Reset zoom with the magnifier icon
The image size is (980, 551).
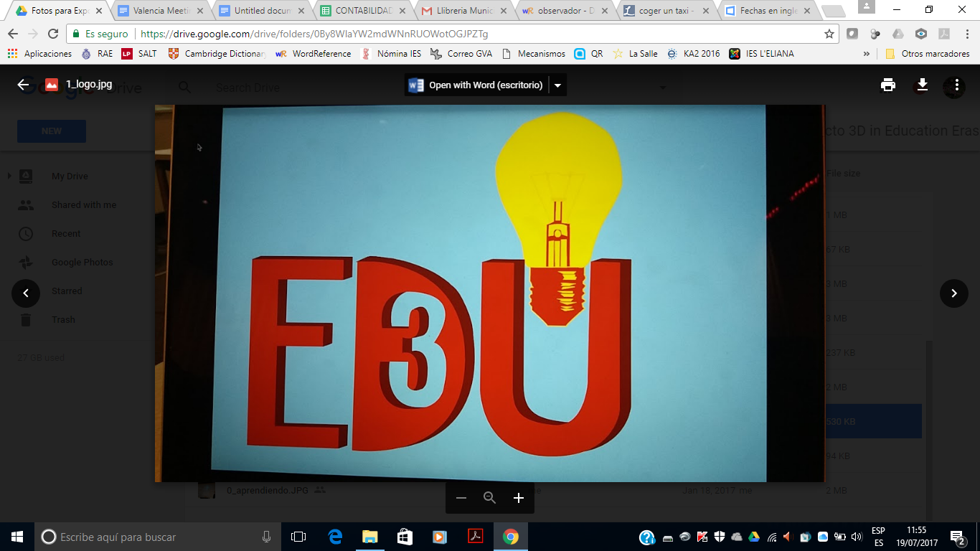pos(490,498)
